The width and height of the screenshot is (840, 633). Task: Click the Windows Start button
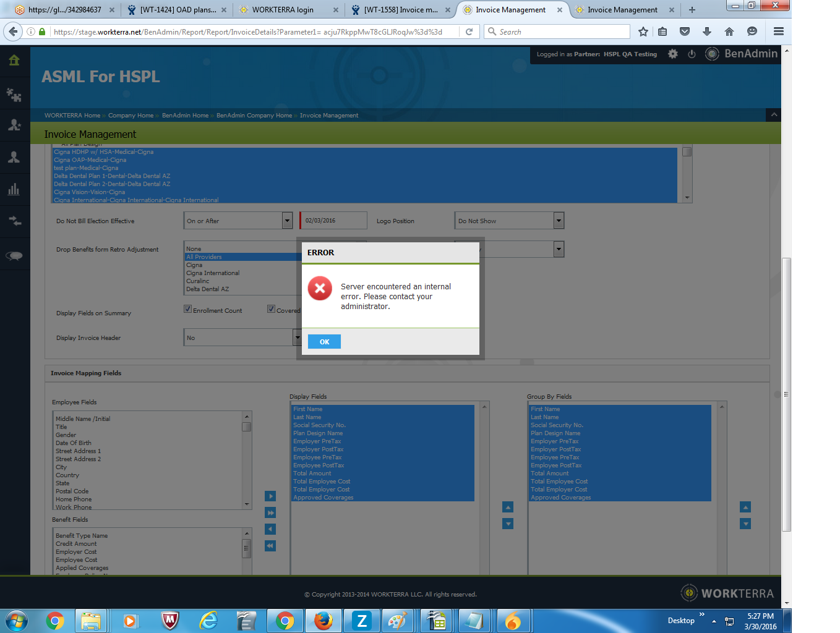click(x=17, y=621)
